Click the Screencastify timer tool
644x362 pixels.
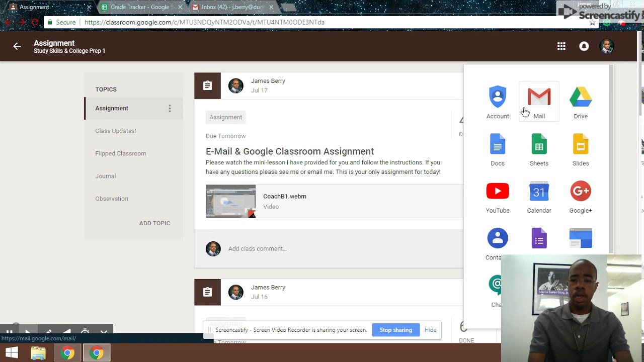(85, 332)
